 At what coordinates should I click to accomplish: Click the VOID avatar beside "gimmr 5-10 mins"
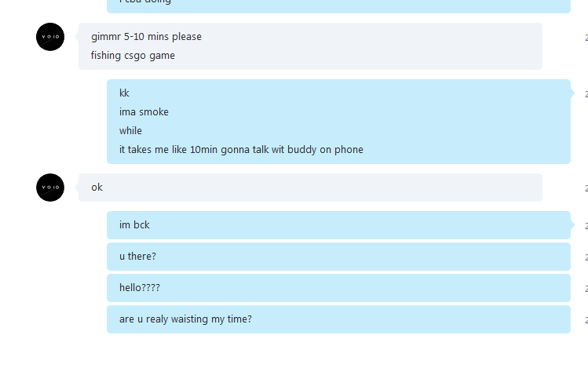pyautogui.click(x=50, y=37)
